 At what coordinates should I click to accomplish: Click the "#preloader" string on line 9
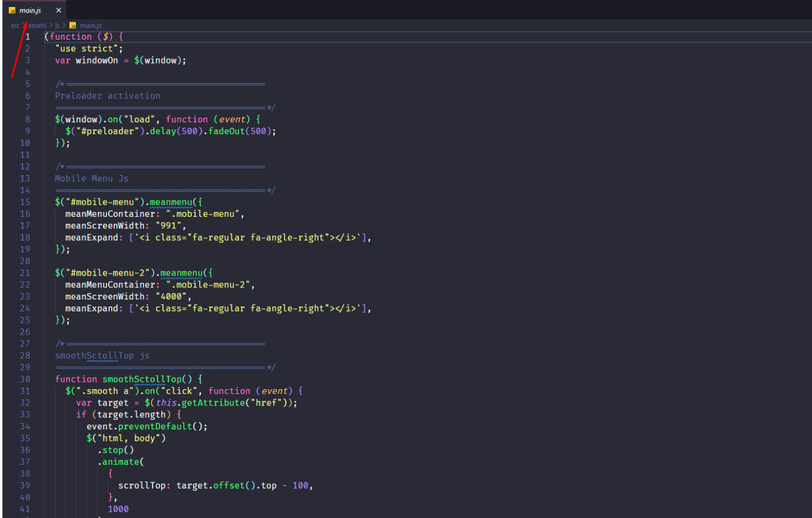click(108, 131)
